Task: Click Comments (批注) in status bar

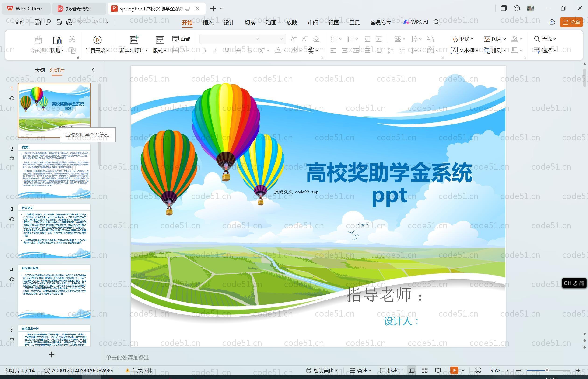Action: 389,370
